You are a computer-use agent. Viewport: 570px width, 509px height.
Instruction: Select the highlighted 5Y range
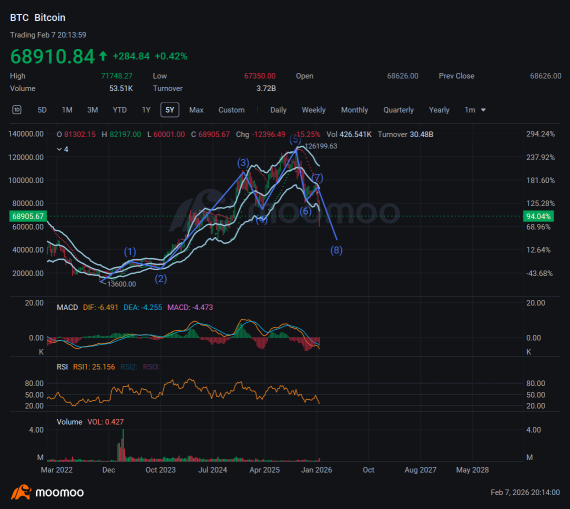click(170, 110)
